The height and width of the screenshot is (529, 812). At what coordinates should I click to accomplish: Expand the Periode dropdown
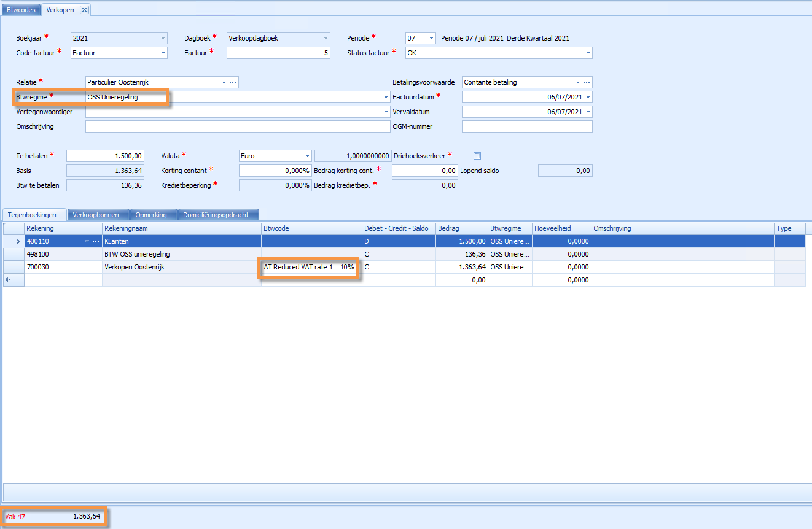click(x=431, y=38)
